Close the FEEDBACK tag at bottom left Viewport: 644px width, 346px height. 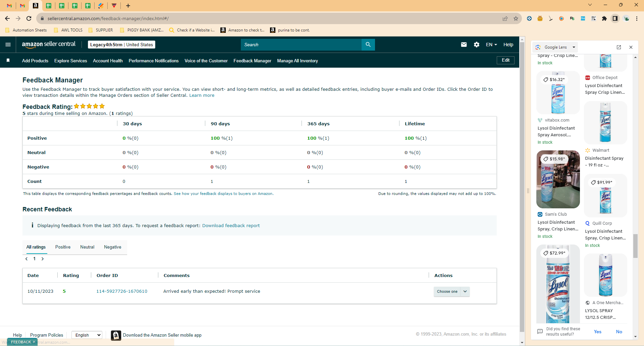(x=34, y=342)
